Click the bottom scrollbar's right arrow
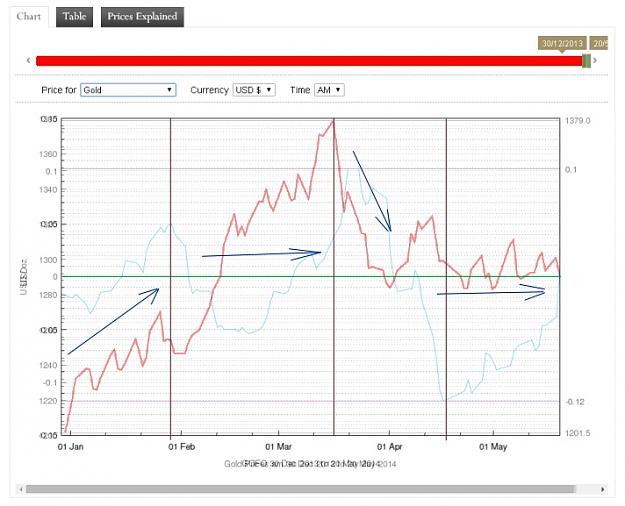The width and height of the screenshot is (625, 506). click(x=602, y=489)
